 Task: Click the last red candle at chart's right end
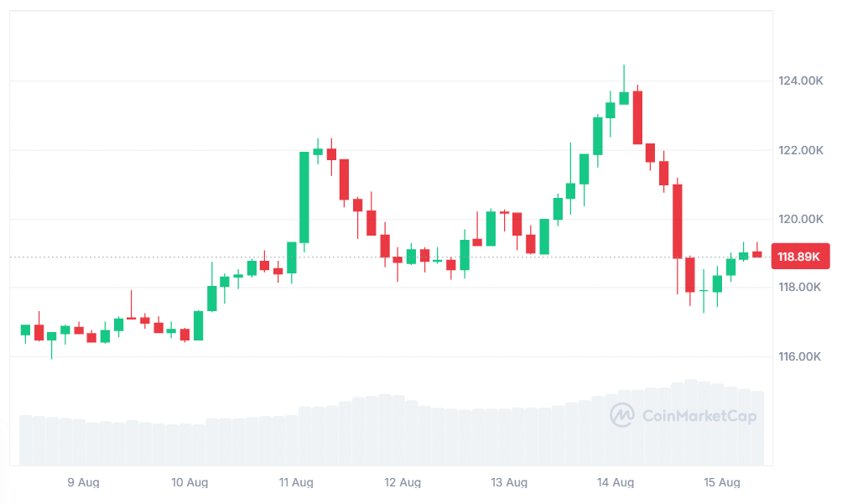coord(756,254)
